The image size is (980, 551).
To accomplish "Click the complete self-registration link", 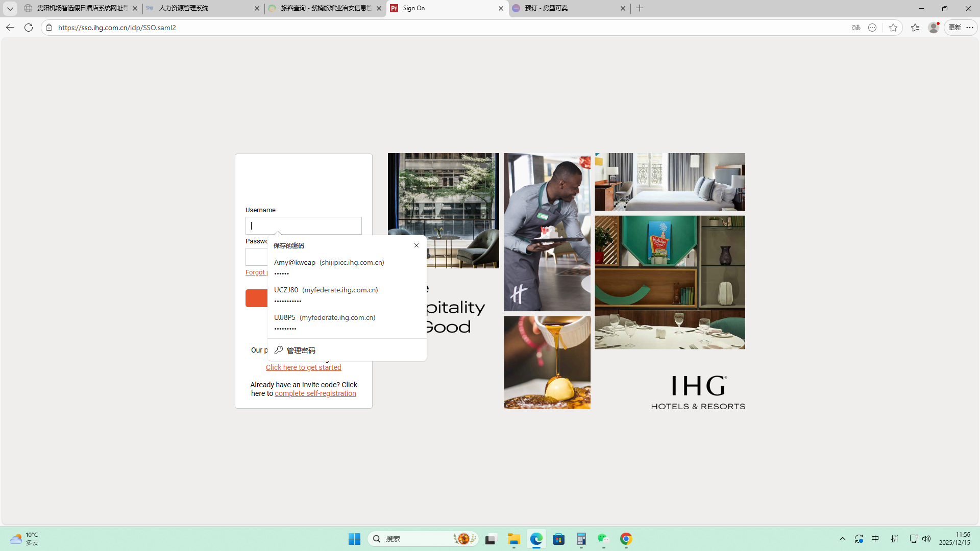I will pos(315,393).
